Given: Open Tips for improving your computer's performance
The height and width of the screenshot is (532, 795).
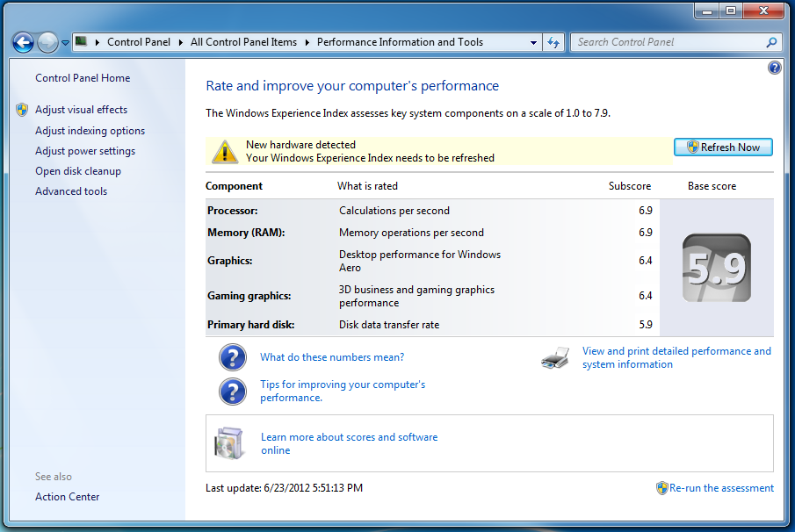Looking at the screenshot, I should click(x=343, y=392).
